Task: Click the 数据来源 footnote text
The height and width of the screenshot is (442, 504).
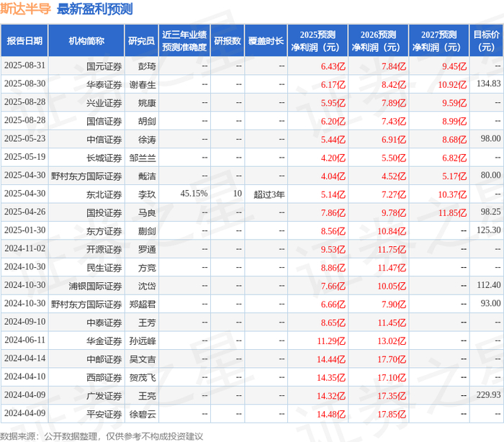Action: (x=102, y=436)
